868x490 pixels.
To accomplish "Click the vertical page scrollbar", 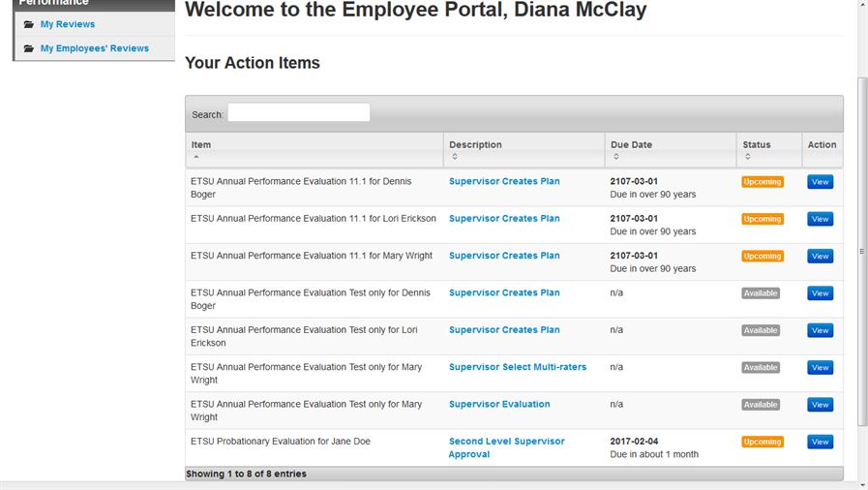I will tap(861, 252).
